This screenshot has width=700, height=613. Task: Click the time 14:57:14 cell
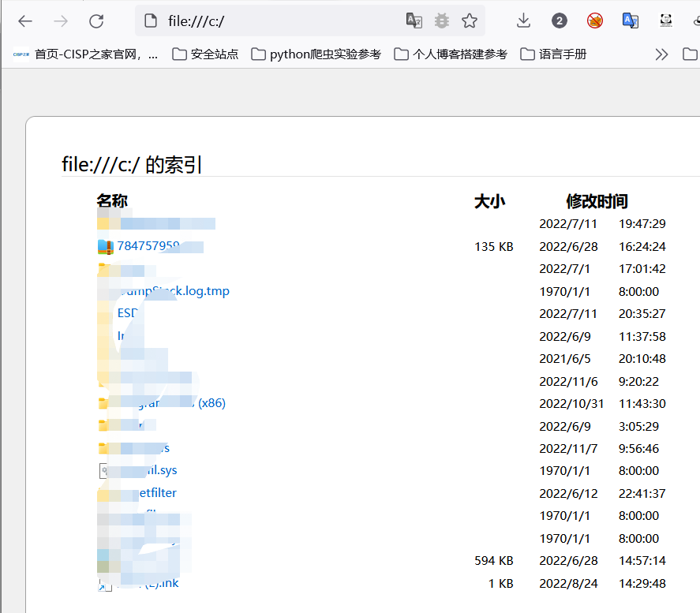642,561
